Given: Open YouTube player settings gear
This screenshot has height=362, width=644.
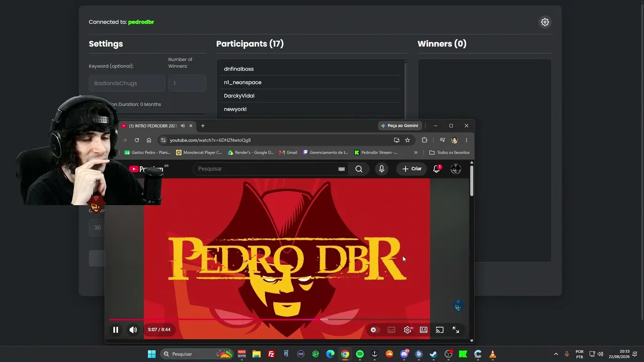Looking at the screenshot, I should pyautogui.click(x=408, y=330).
